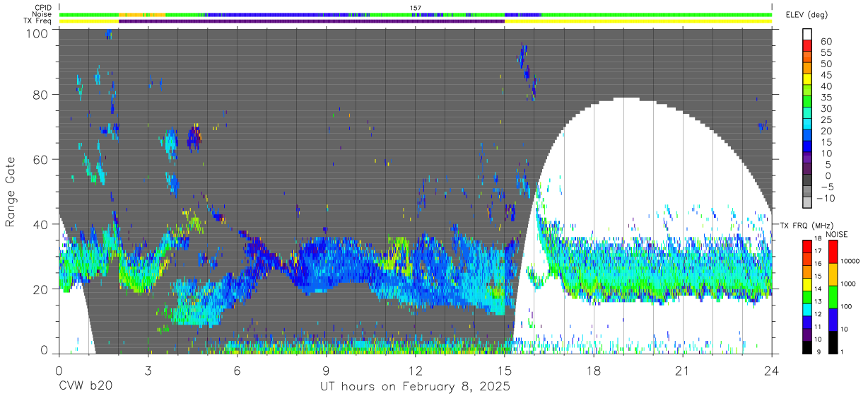
Task: Click the 'TX Freq' row label above the plot
Action: (x=39, y=21)
